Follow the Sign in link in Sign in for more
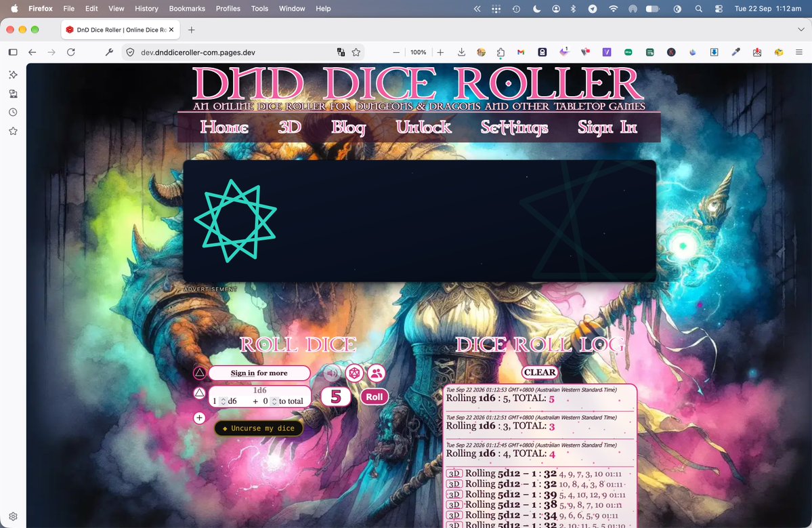The image size is (812, 528). point(243,373)
